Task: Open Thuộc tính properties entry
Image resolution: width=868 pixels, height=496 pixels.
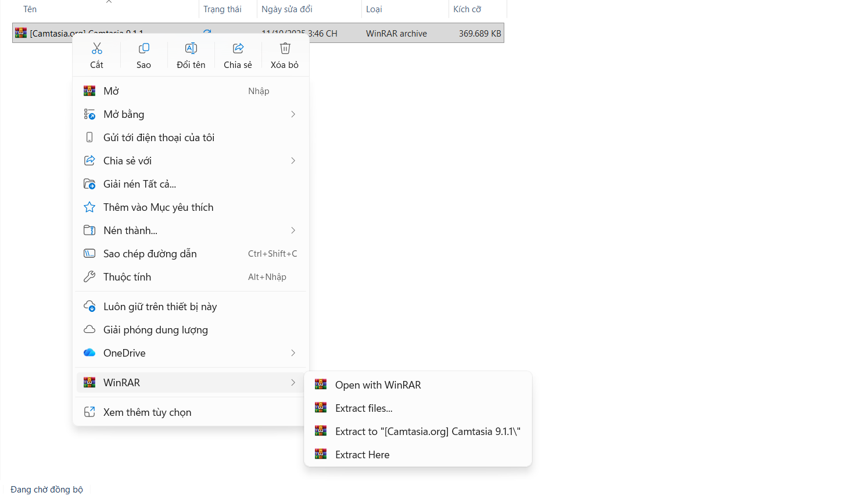Action: click(127, 277)
